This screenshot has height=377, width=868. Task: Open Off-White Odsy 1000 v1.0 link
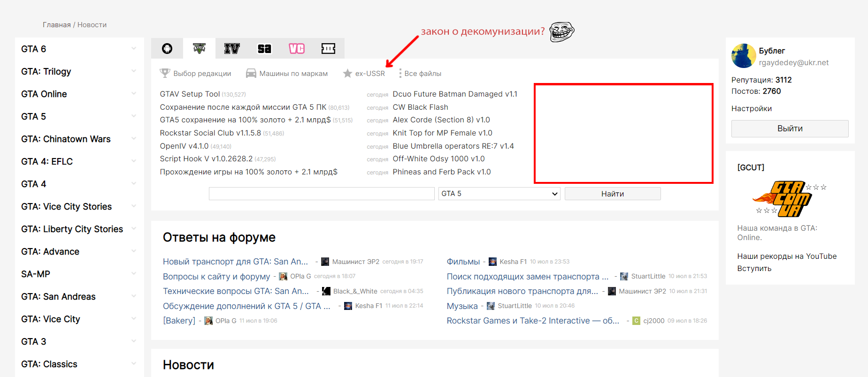(x=438, y=159)
